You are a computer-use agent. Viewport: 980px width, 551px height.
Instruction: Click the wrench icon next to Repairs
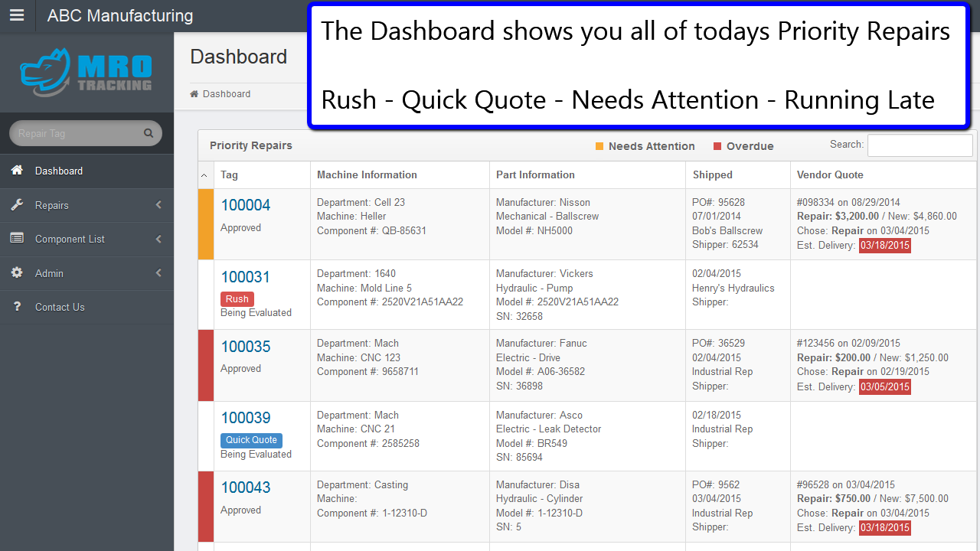pyautogui.click(x=16, y=205)
